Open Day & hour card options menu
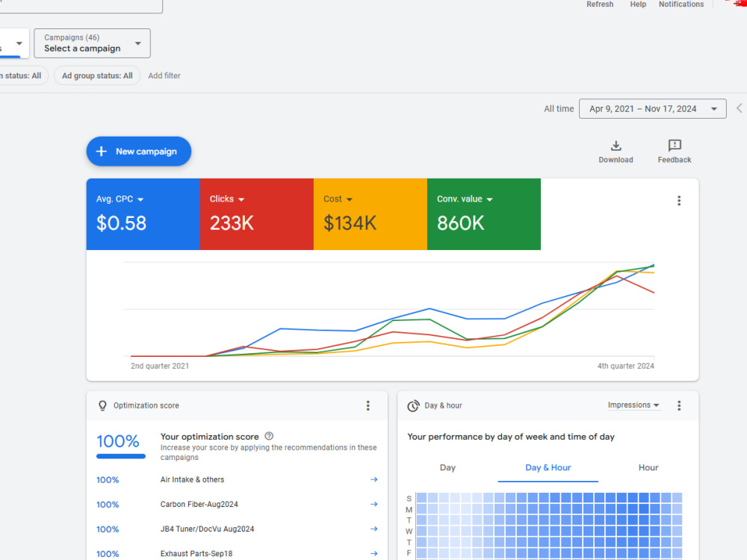747x560 pixels. point(679,405)
